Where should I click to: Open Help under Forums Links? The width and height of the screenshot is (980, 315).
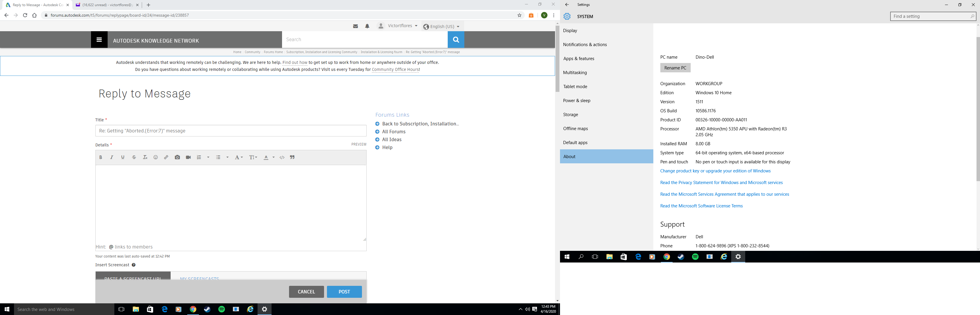(x=387, y=148)
